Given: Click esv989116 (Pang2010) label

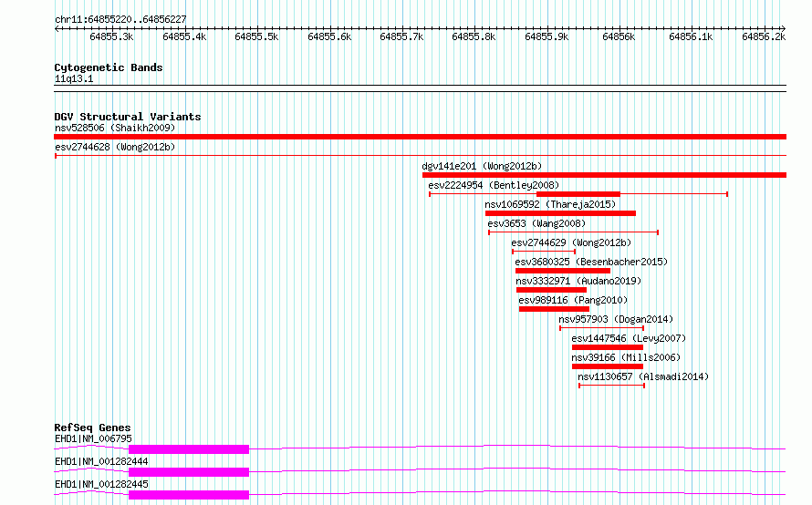Looking at the screenshot, I should (573, 300).
